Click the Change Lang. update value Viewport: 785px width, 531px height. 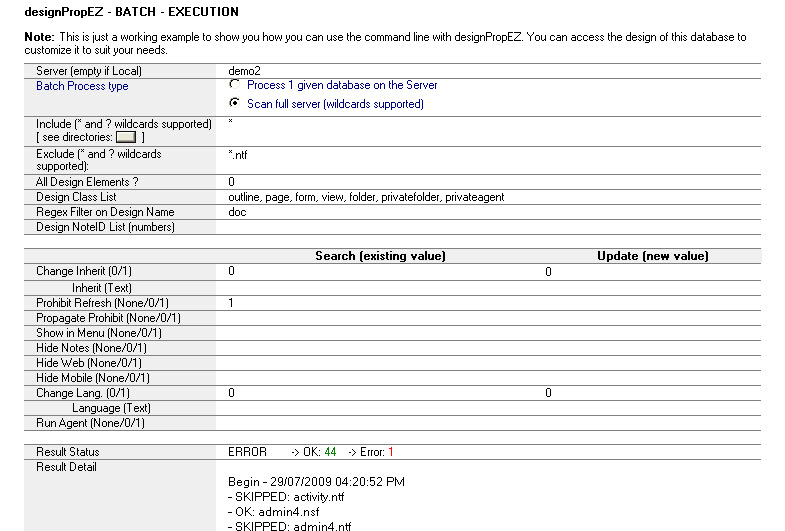click(x=548, y=393)
